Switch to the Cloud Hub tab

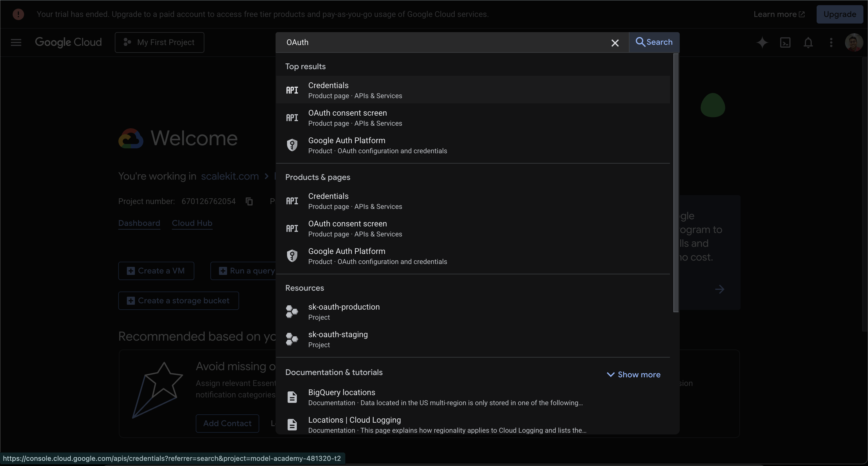[192, 223]
